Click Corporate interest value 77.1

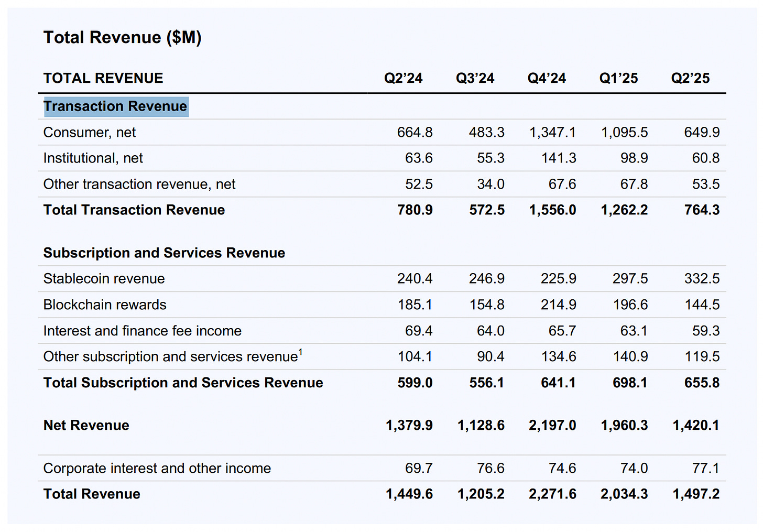(x=706, y=469)
